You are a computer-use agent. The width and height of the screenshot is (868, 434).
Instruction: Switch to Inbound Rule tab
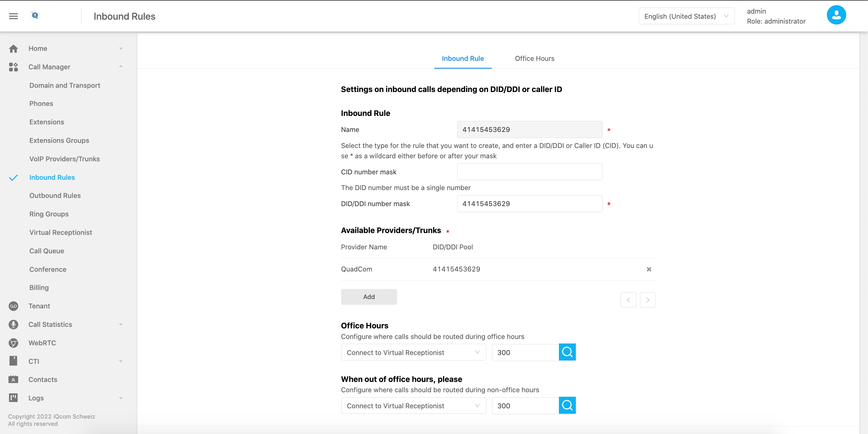pos(463,58)
